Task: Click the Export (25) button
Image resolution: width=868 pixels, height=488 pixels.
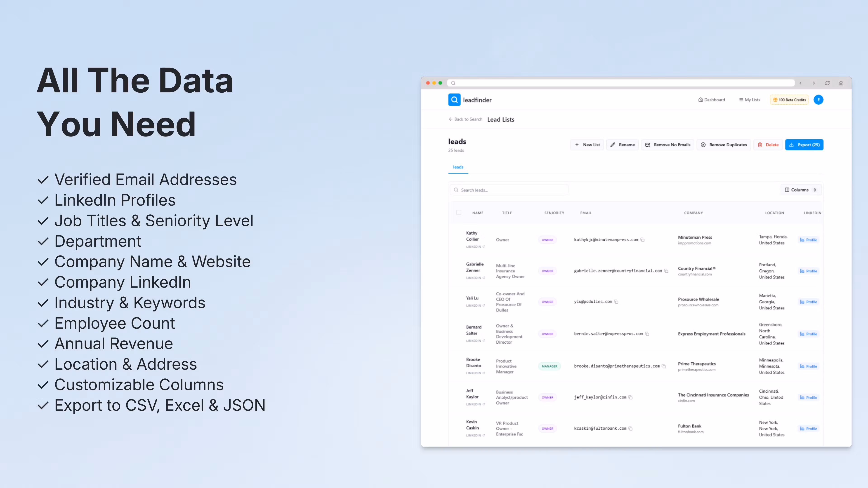Action: (804, 145)
